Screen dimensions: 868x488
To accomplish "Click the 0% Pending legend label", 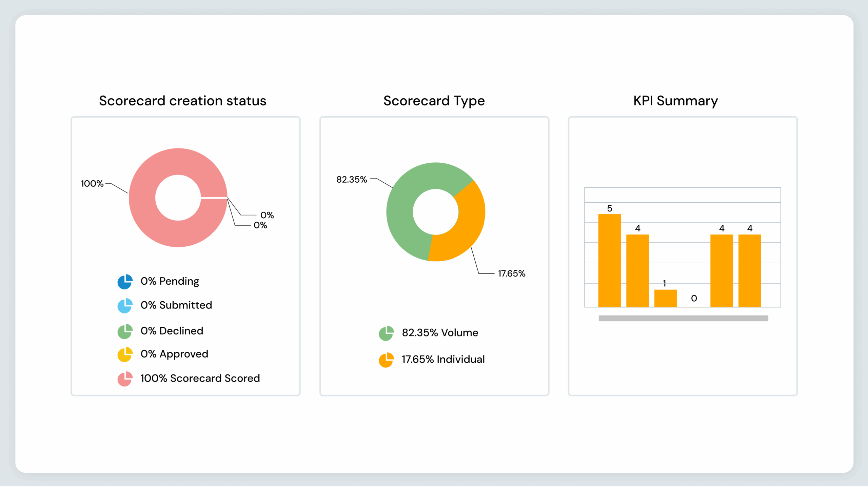I will [x=170, y=281].
